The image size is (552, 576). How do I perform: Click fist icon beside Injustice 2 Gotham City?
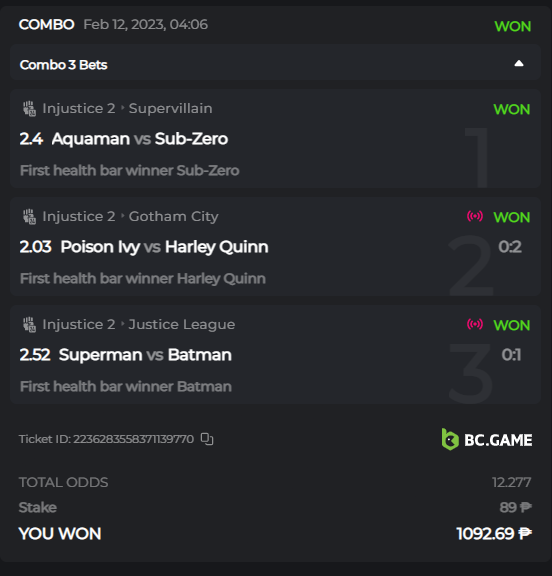click(29, 217)
